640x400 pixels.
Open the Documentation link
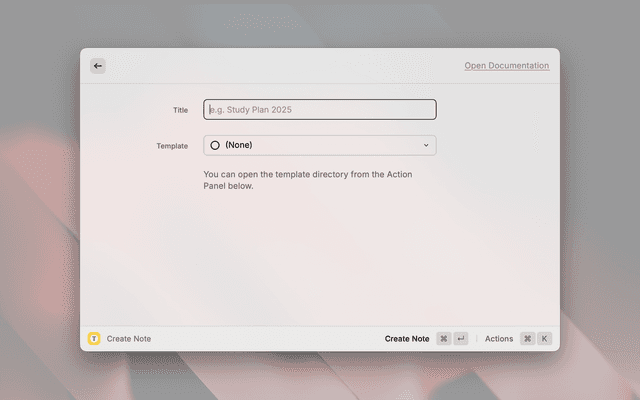(506, 66)
